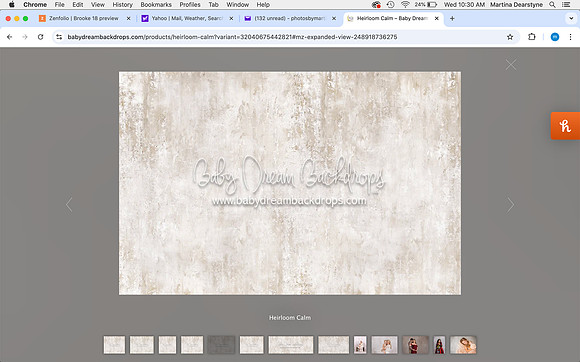Open the View menu
Image resolution: width=580 pixels, height=362 pixels.
point(98,4)
